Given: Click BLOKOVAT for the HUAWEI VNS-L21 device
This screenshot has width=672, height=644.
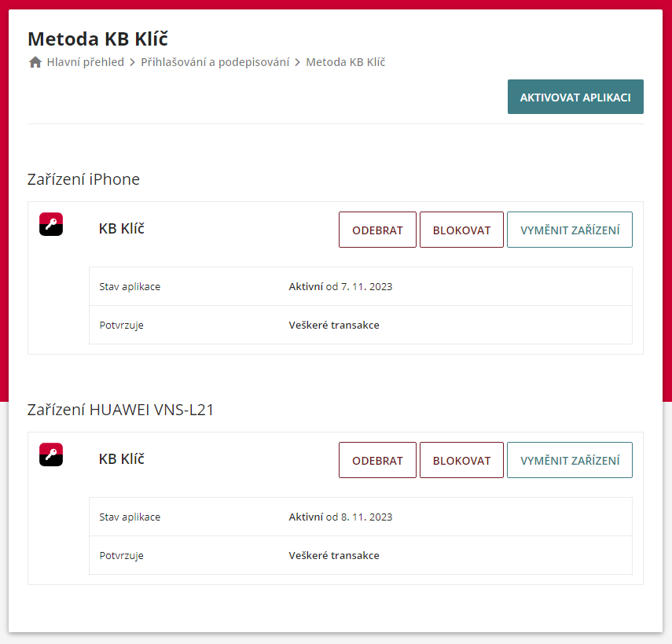Looking at the screenshot, I should pos(461,459).
